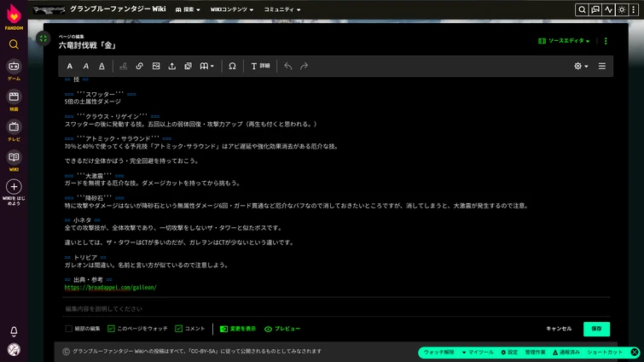Place cursor on the == 小ネタ == heading
This screenshot has width=644, height=362.
coord(82,220)
